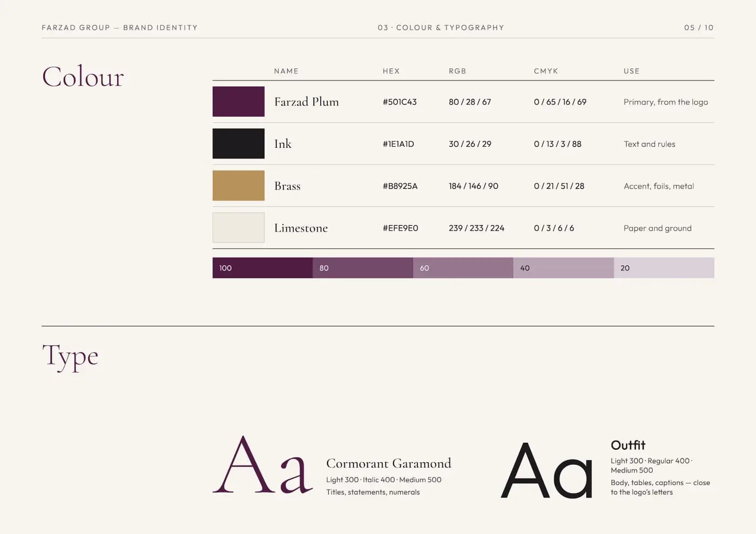
Task: Click the '03 · COLOUR & TYPOGRAPHY' header
Action: (x=441, y=28)
